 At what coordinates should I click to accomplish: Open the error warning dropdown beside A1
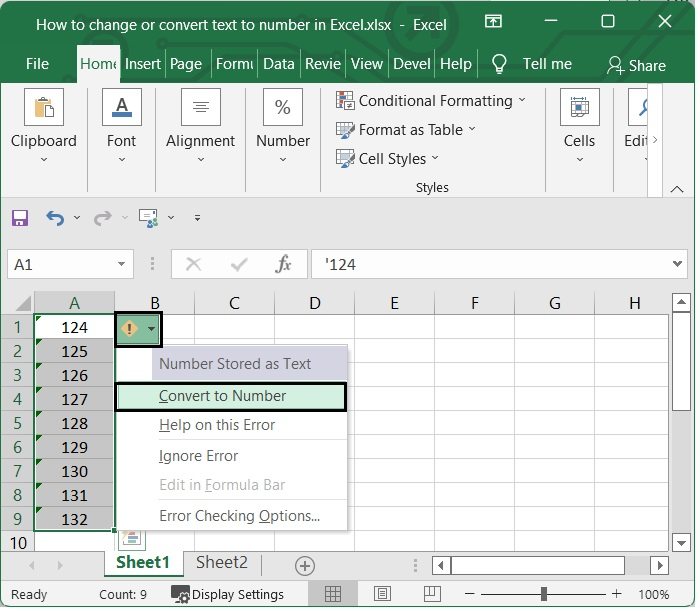click(x=150, y=328)
